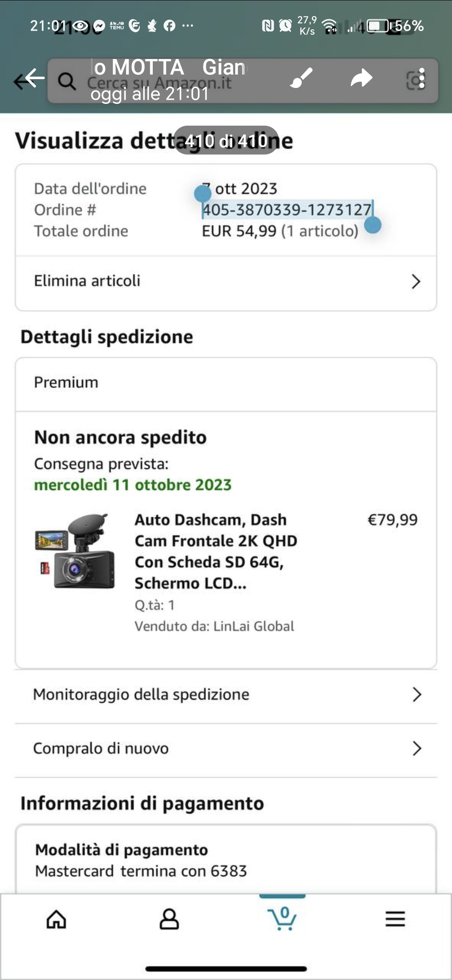Tap the selected order number text
Image resolution: width=452 pixels, height=980 pixels.
287,210
